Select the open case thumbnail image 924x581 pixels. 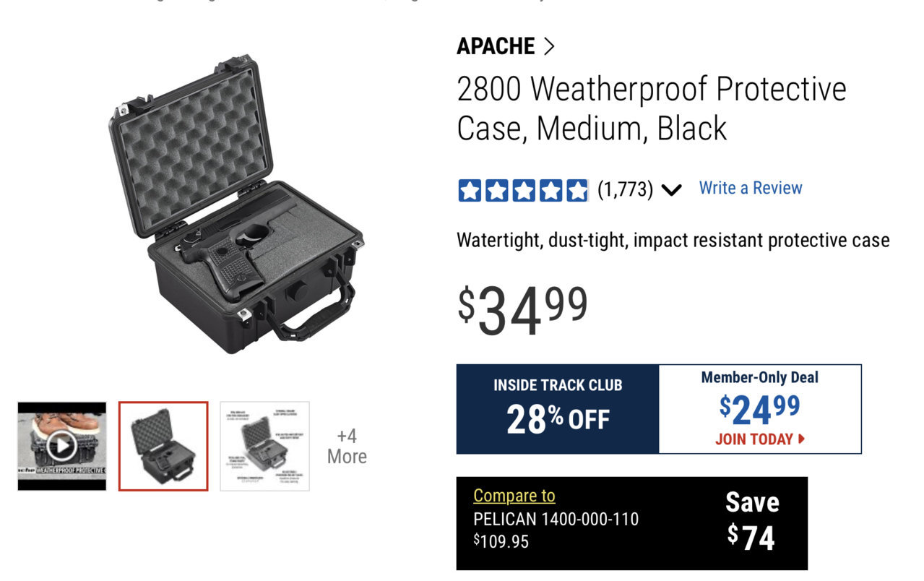pos(163,447)
